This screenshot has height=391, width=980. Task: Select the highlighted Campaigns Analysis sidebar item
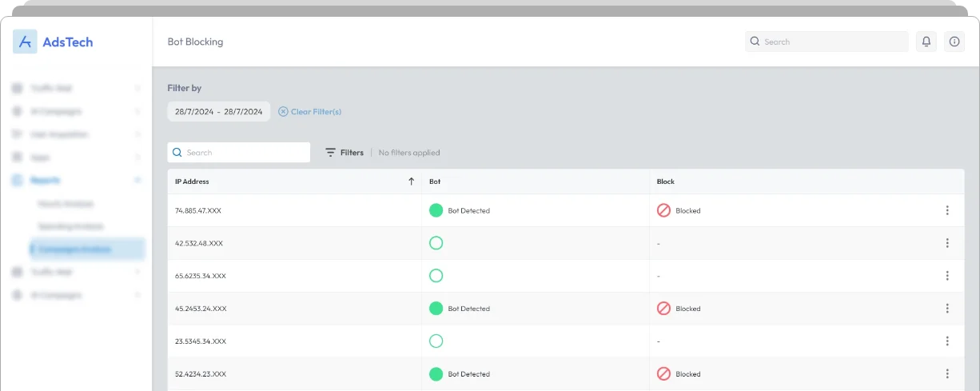pos(87,249)
